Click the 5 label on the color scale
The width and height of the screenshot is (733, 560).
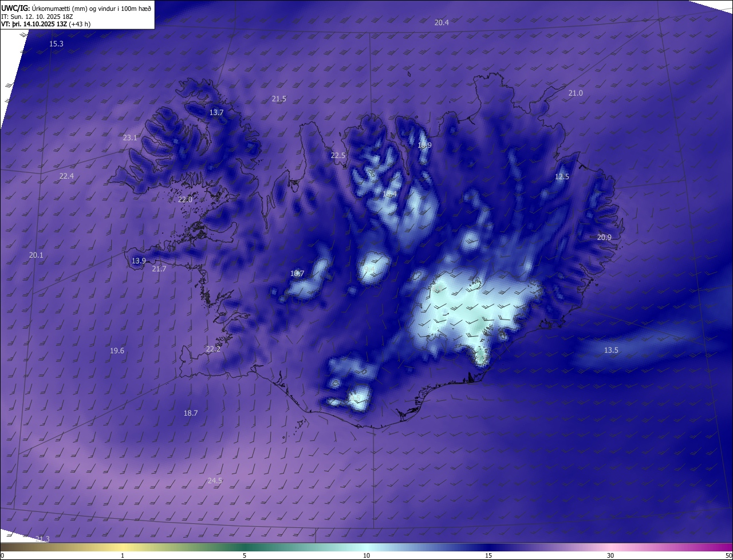(245, 556)
